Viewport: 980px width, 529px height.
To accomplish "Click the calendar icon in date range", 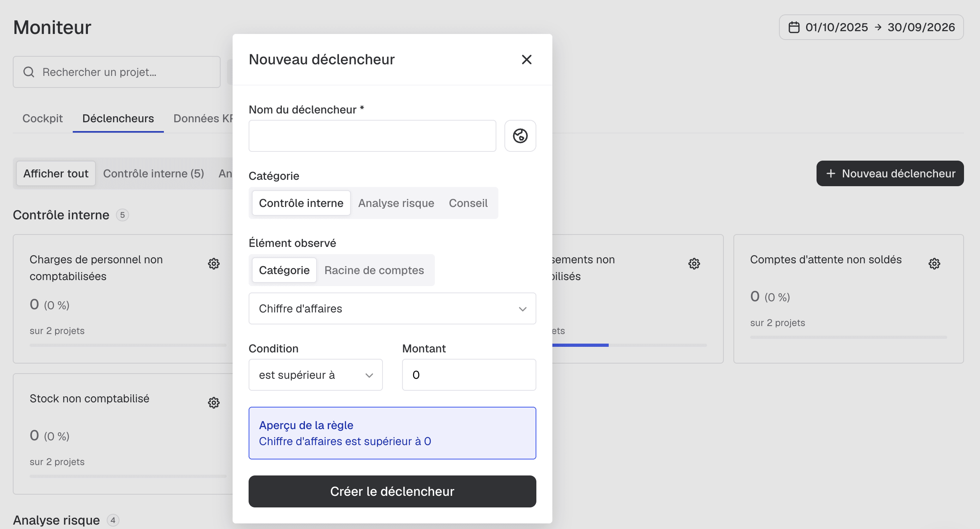I will (x=794, y=27).
